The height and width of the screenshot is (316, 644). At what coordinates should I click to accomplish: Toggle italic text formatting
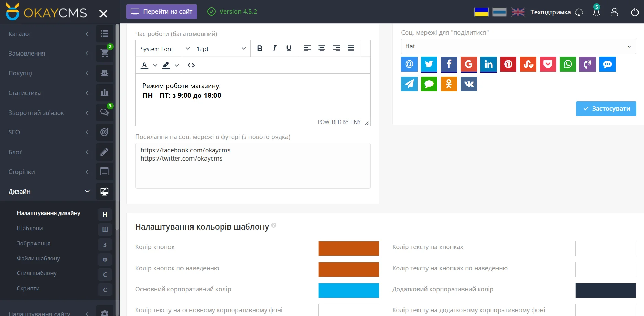click(x=274, y=49)
